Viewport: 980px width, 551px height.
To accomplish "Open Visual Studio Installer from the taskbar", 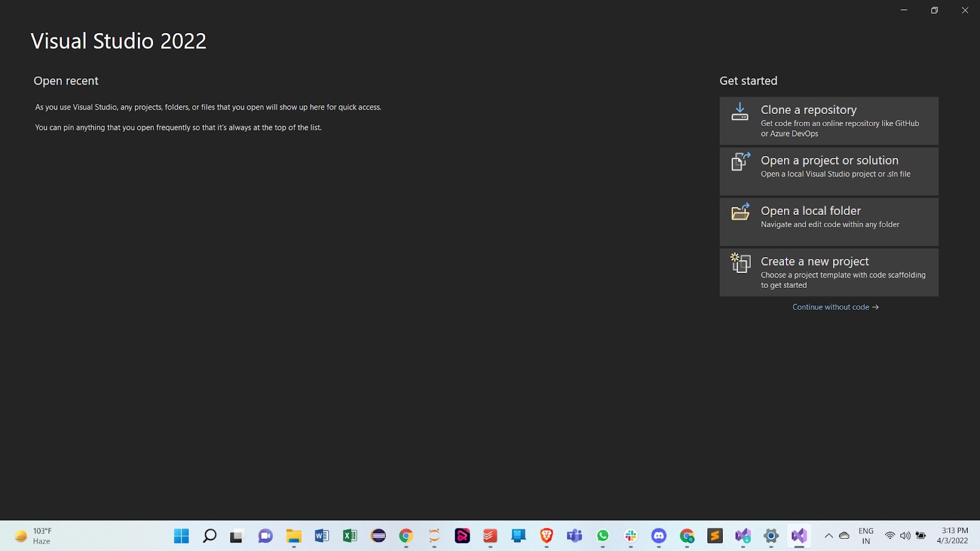I will pos(743,536).
